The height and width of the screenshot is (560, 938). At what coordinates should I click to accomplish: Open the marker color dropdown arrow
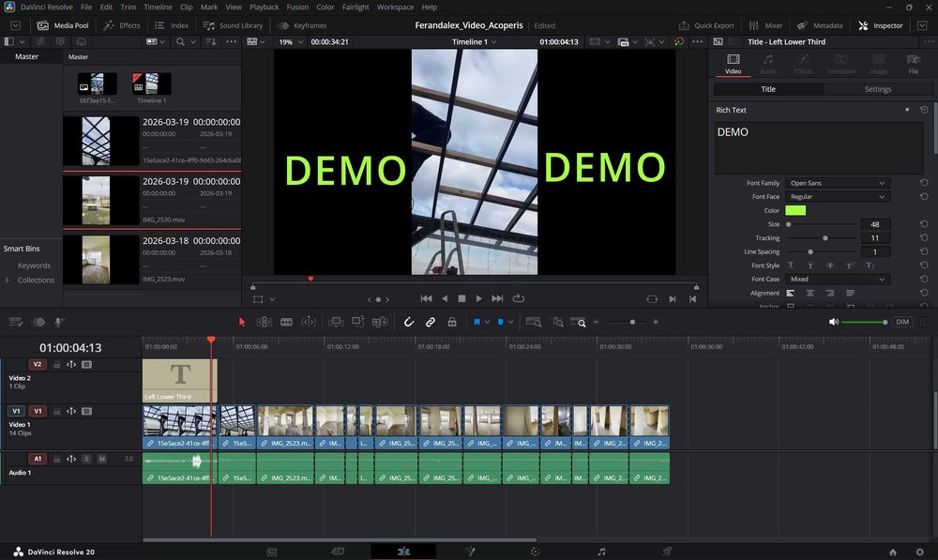tap(511, 322)
